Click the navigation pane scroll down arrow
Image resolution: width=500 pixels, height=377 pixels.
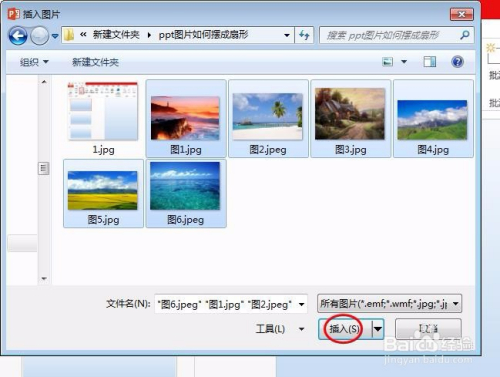44,278
